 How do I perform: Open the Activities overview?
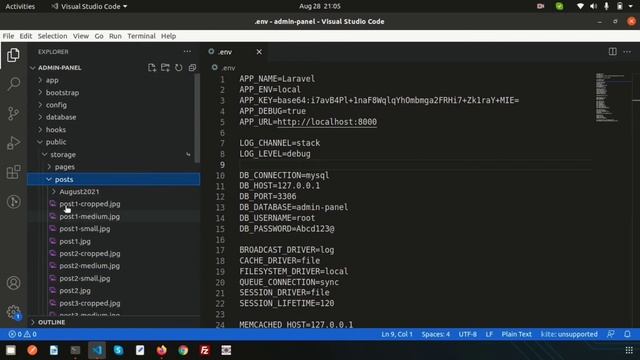tap(20, 6)
